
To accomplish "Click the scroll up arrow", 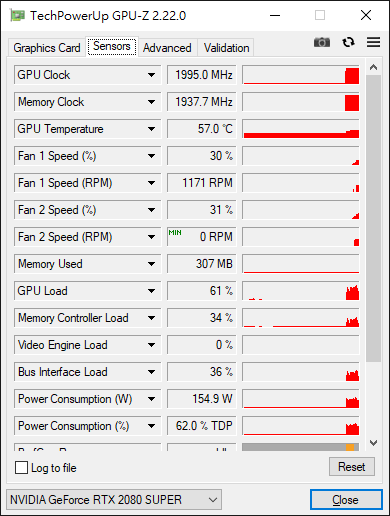I will pyautogui.click(x=373, y=67).
